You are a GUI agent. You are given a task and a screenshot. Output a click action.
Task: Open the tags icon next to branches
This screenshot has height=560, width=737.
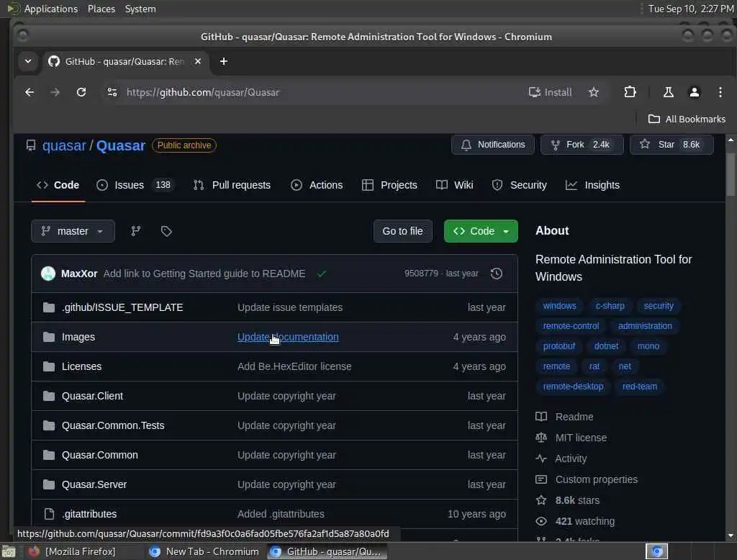166,231
